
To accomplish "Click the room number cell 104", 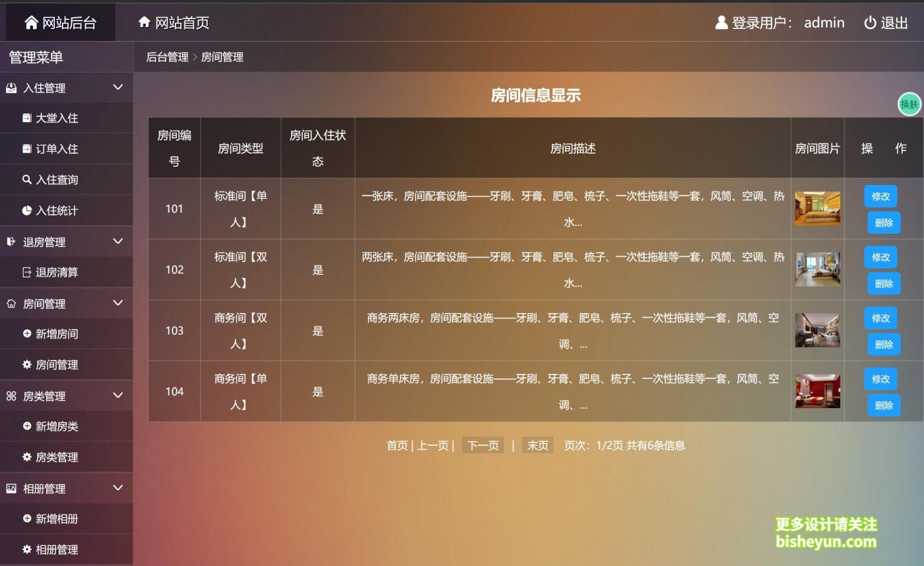I will pyautogui.click(x=174, y=391).
